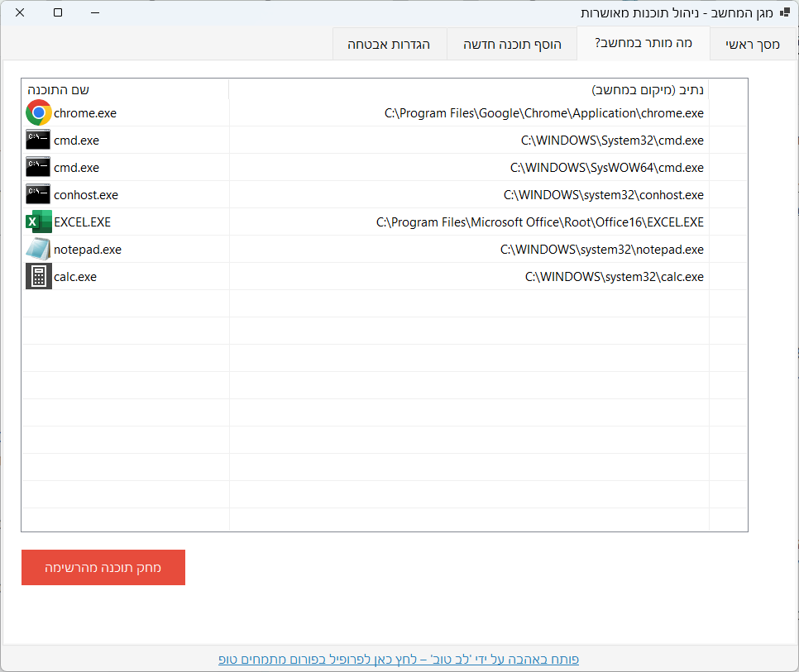Select the notepad.exe path entry
Viewport: 799px width, 672px height.
pos(601,250)
